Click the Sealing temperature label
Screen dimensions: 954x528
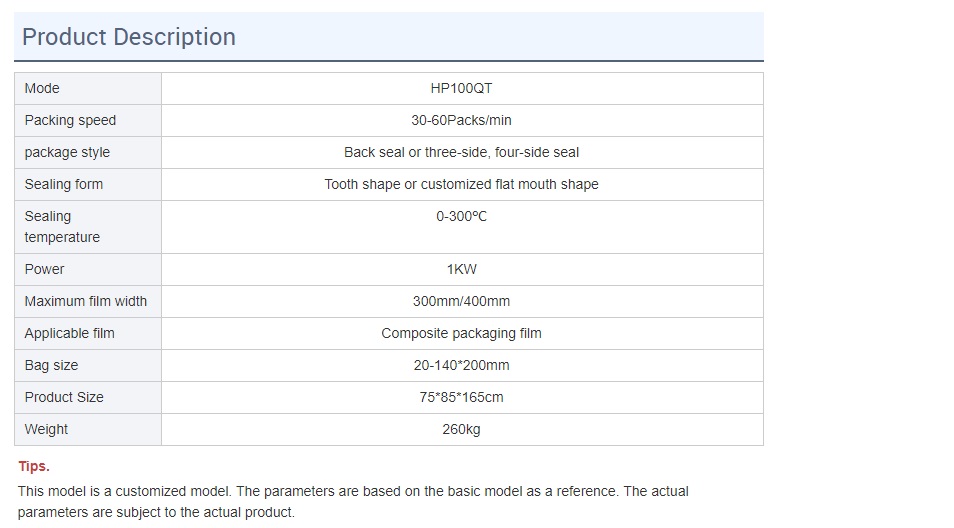point(62,226)
